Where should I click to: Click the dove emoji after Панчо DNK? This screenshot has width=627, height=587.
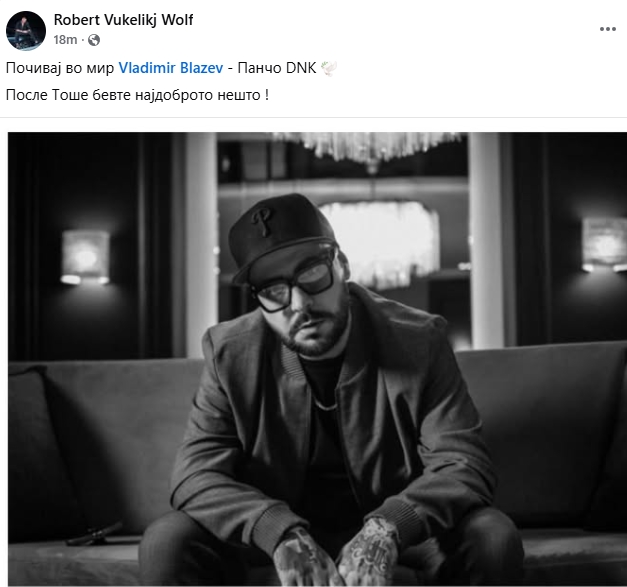pyautogui.click(x=329, y=68)
